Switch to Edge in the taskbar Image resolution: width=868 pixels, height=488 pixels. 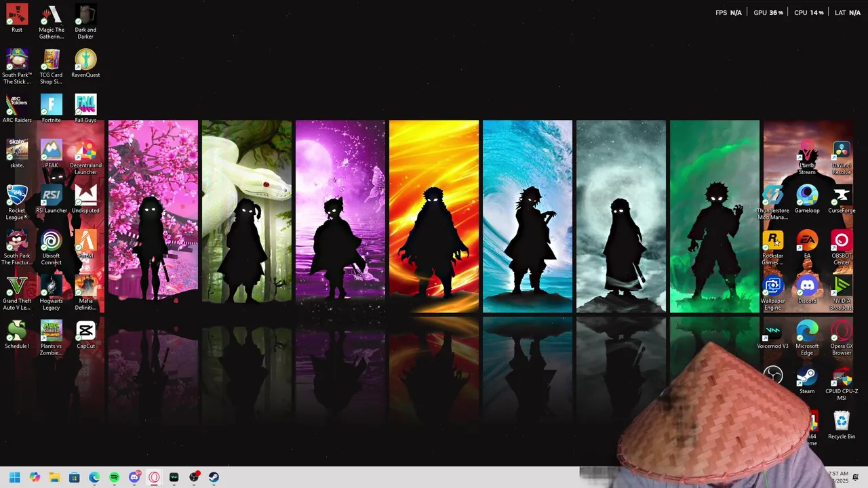coord(94,477)
